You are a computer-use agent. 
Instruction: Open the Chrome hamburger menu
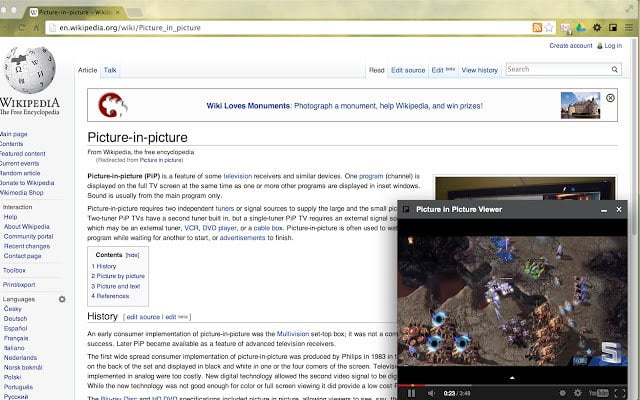point(628,28)
